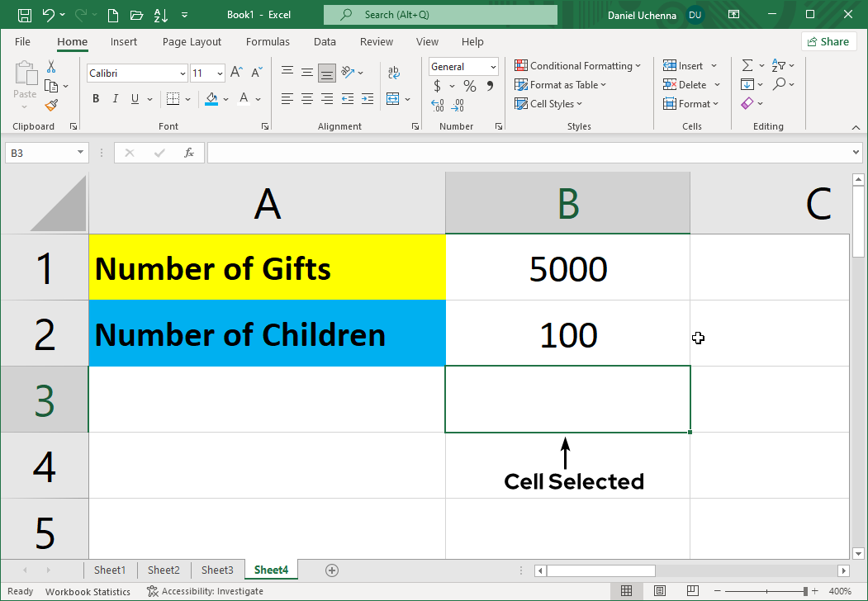Apply bold formatting with the Bold icon
The height and width of the screenshot is (601, 868).
[95, 98]
